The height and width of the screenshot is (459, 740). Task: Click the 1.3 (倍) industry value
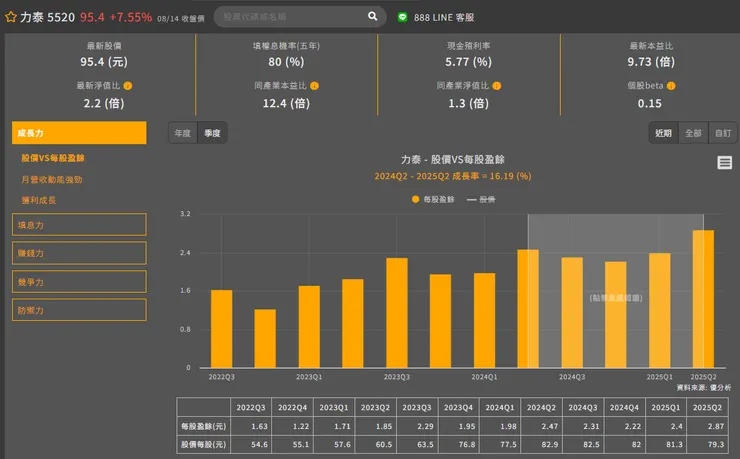click(468, 103)
